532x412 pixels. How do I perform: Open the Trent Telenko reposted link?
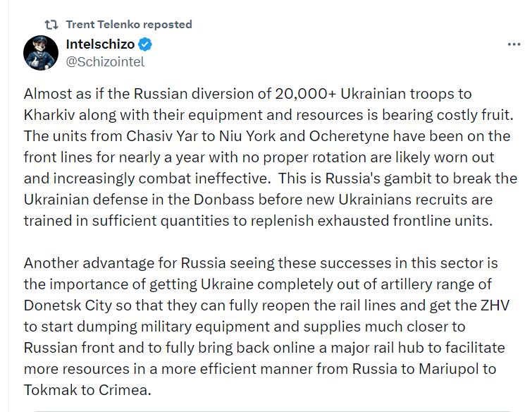point(129,25)
